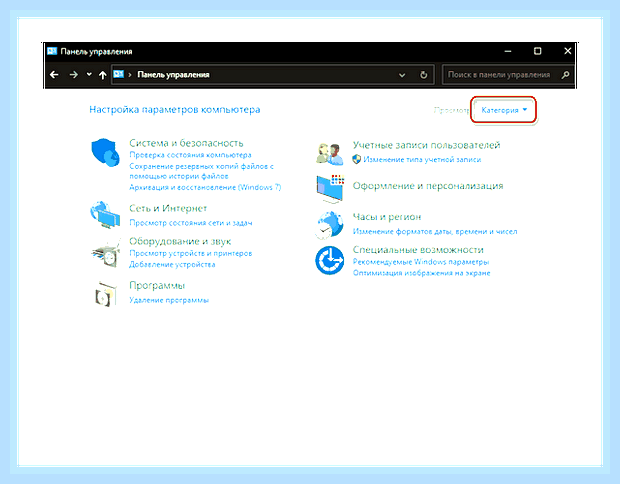Viewport: 620px width, 484px height.
Task: Open Учетные записи пользователей category
Action: point(426,145)
